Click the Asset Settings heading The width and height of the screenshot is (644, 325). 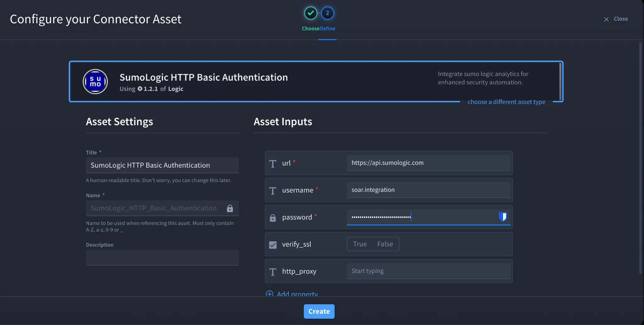(119, 121)
